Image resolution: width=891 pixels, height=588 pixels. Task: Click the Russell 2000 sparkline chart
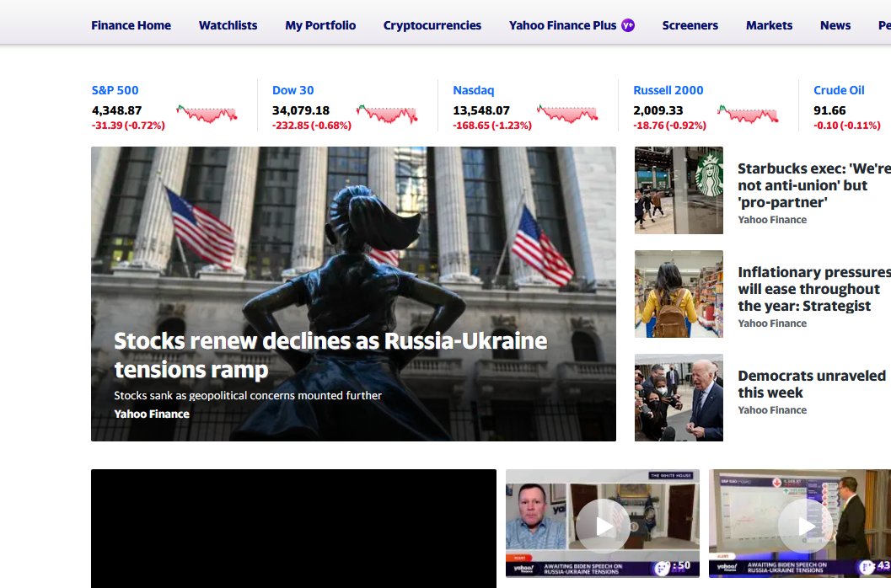[748, 114]
